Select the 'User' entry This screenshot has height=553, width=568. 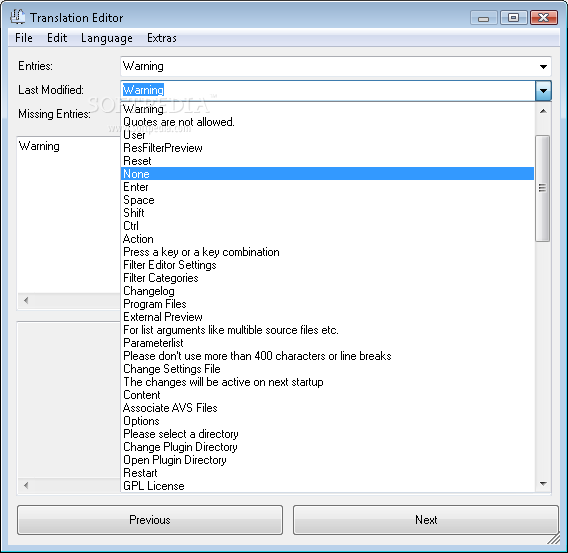tap(327, 135)
